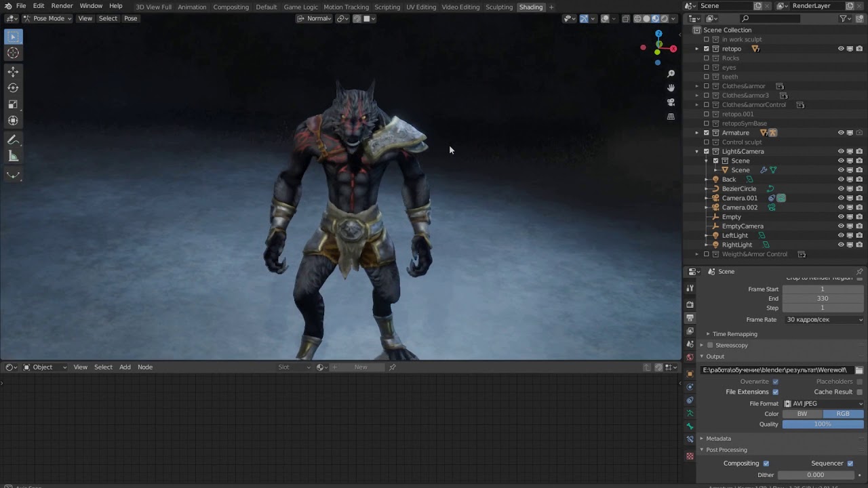Open Normal orientation dropdown
Image resolution: width=868 pixels, height=488 pixels.
click(x=315, y=18)
